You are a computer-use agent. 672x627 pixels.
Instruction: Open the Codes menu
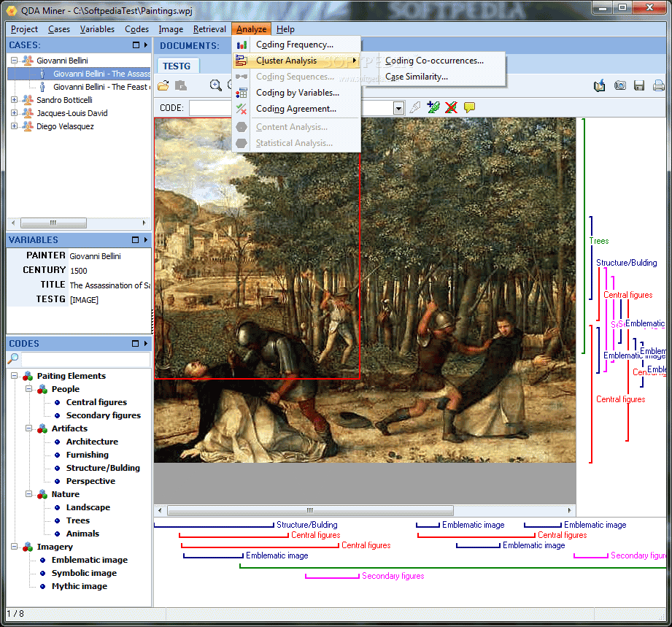(x=136, y=29)
